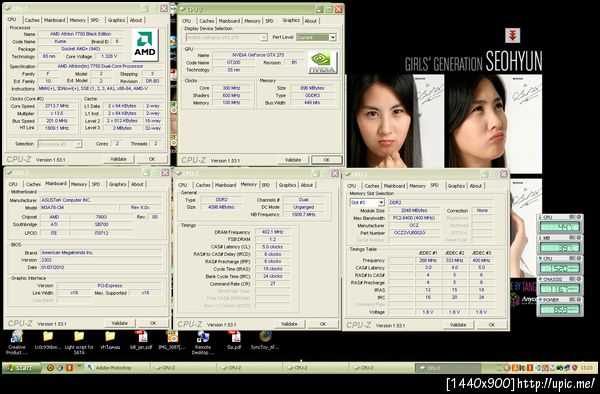Click OK in the Graphics window
Viewport: 600px width, 394px height.
pyautogui.click(x=327, y=160)
